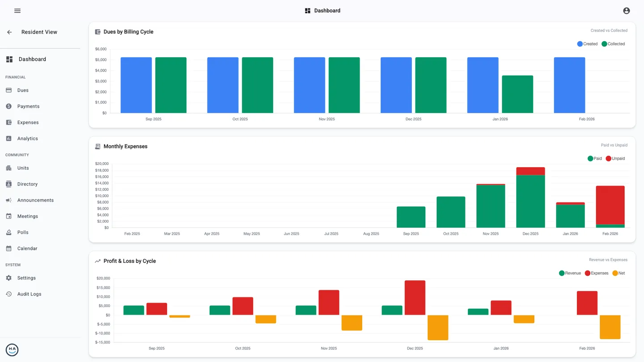
Task: Click the "Dashboard" title in the top header
Action: pos(327,11)
